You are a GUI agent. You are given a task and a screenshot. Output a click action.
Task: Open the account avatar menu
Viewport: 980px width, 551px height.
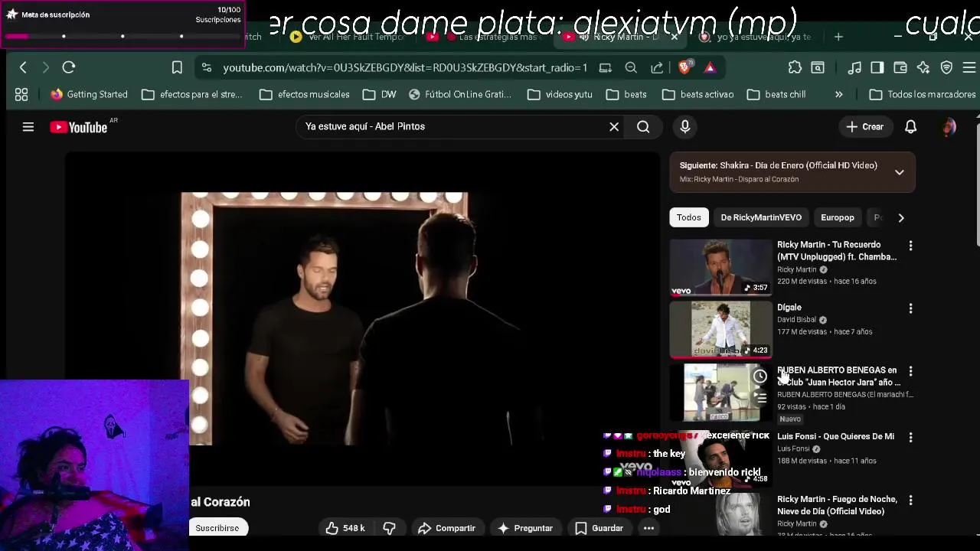tap(949, 127)
